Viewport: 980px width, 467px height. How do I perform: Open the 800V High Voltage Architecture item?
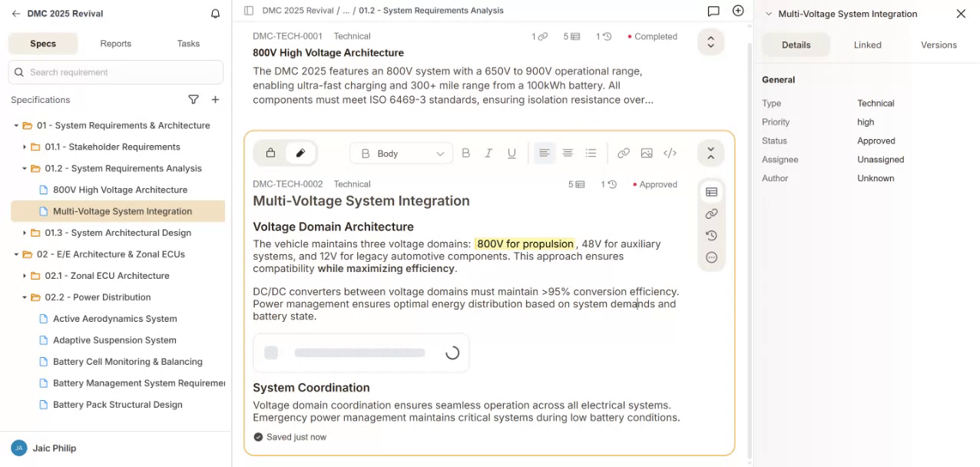[120, 190]
